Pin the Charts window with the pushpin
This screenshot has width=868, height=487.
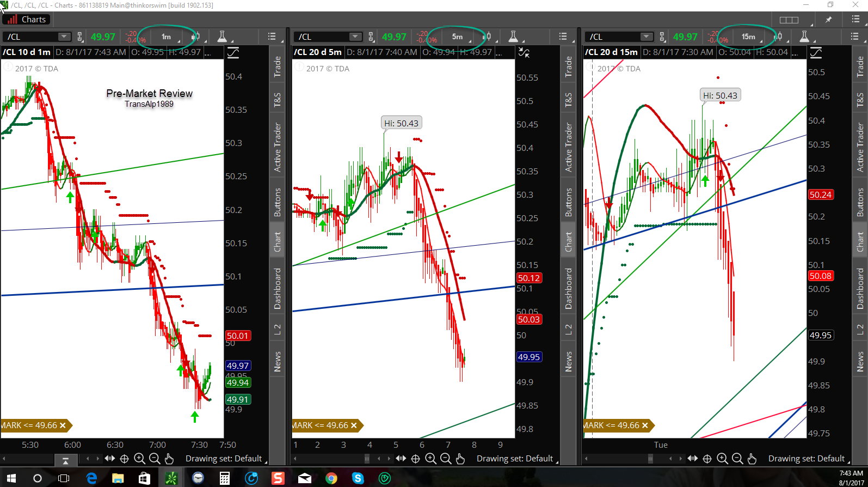click(x=829, y=20)
